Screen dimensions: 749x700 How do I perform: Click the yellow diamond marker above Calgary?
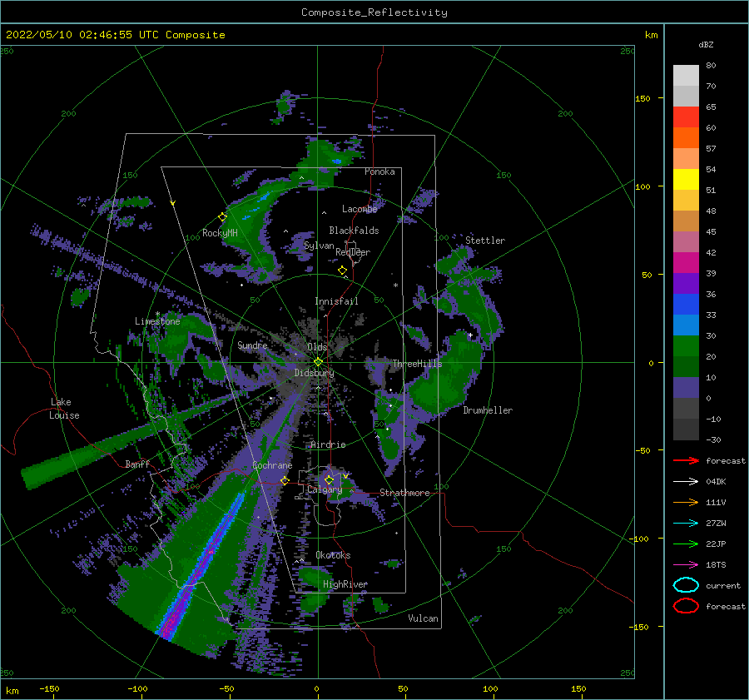[x=329, y=479]
